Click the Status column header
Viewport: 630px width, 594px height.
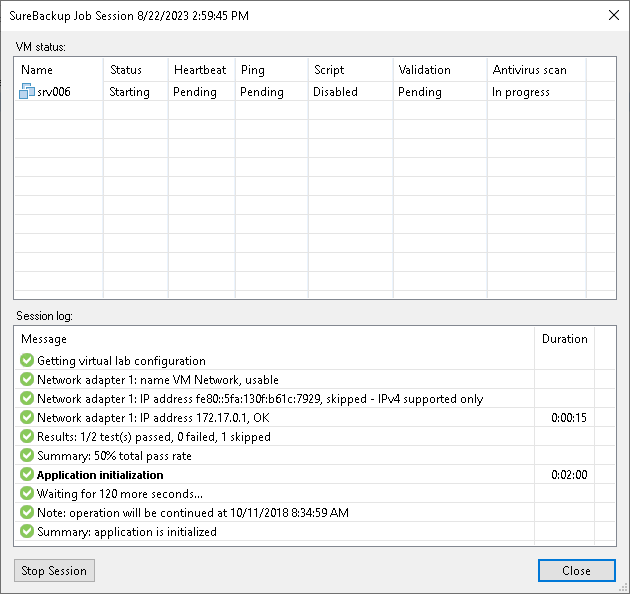pos(136,70)
